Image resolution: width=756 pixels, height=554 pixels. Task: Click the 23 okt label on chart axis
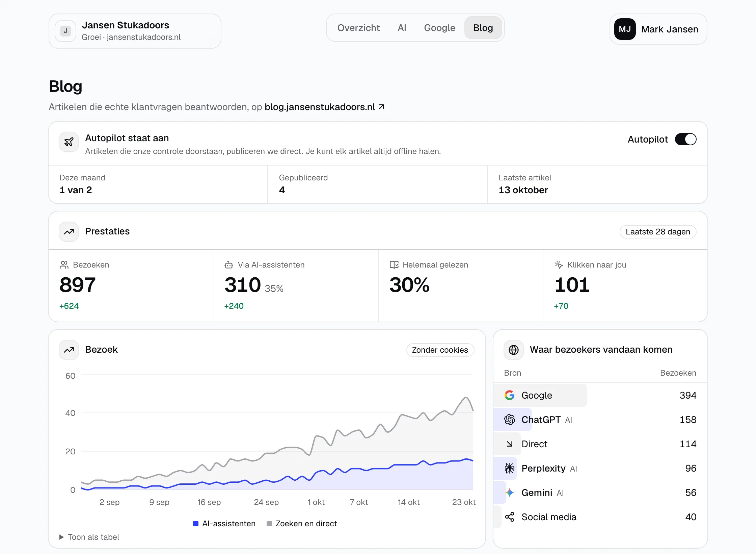point(464,502)
